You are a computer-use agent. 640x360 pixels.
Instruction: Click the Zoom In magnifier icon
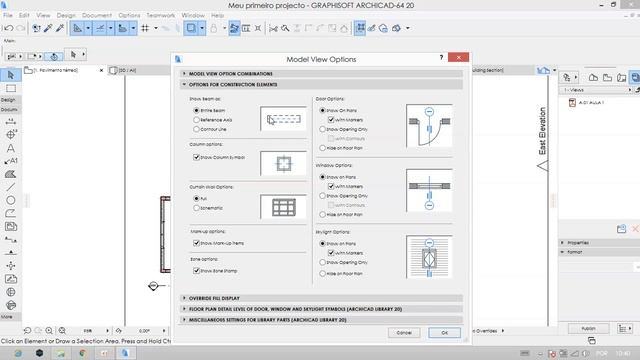pyautogui.click(x=49, y=331)
